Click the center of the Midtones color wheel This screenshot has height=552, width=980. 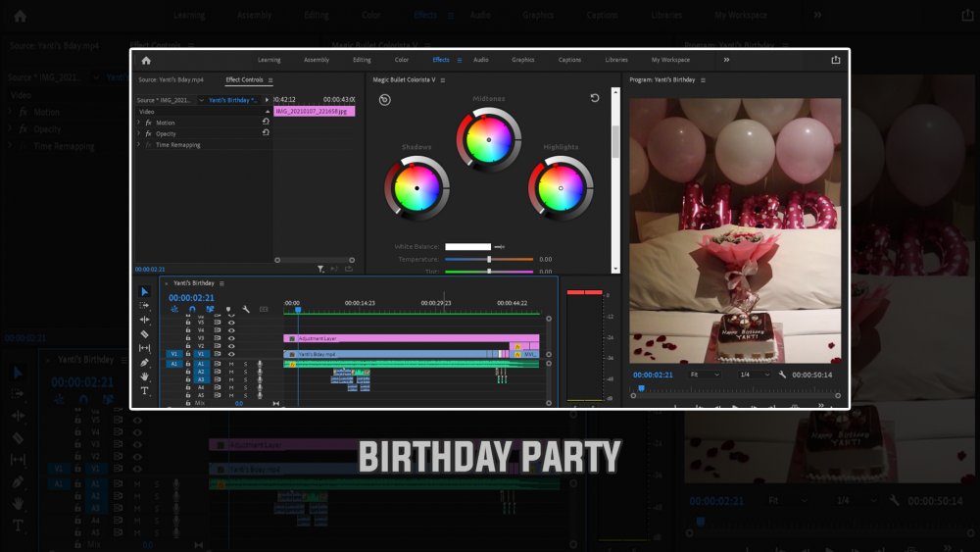tap(489, 140)
